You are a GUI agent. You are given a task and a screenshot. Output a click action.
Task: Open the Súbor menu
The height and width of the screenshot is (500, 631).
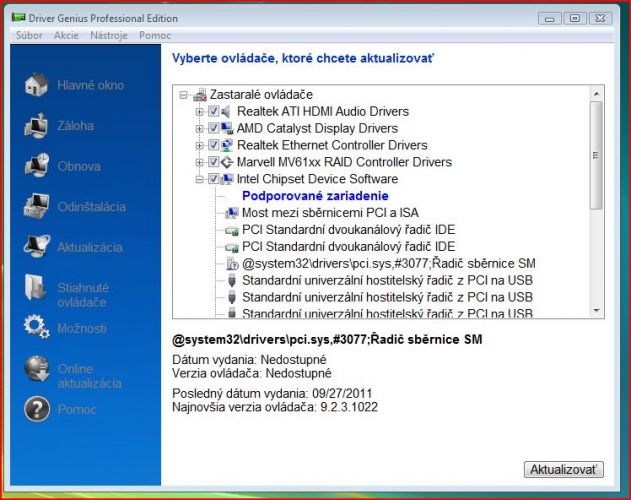point(29,35)
